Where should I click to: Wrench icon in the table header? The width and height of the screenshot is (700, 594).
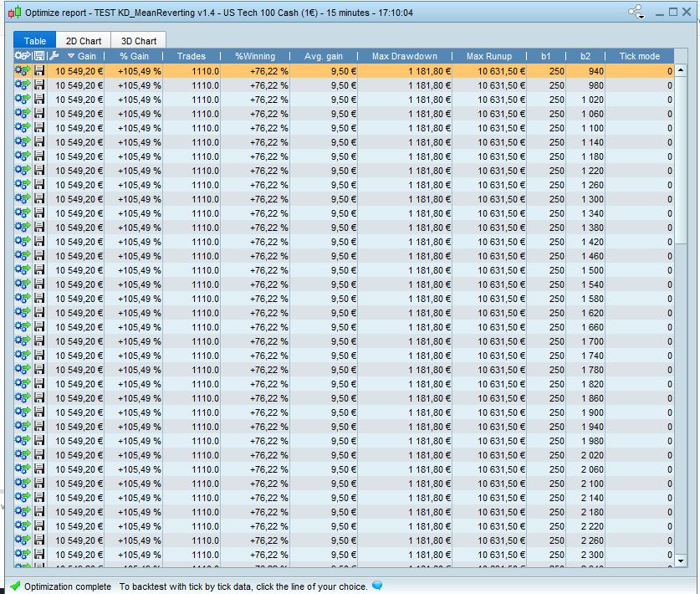(x=54, y=56)
